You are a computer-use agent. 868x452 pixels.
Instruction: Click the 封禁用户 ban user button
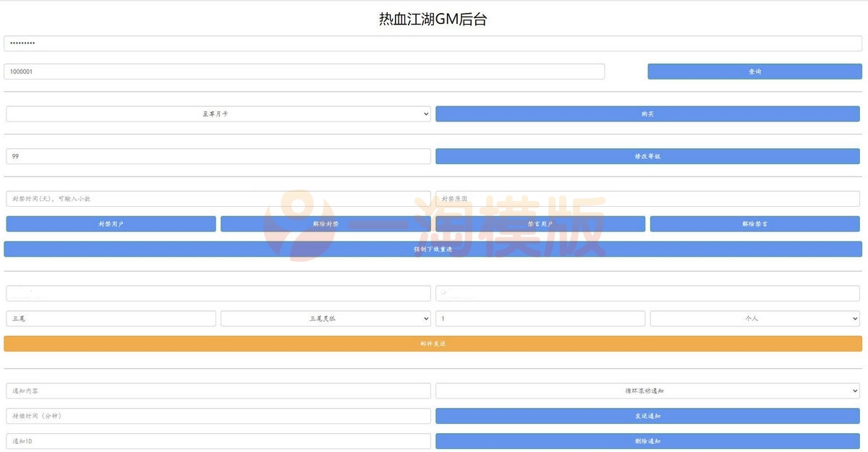click(110, 223)
